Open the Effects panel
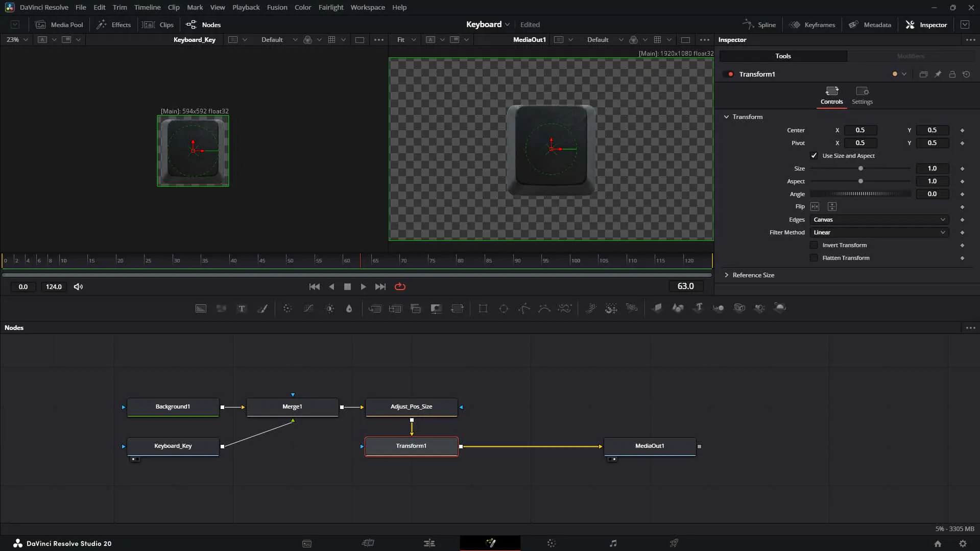Image resolution: width=980 pixels, height=551 pixels. pos(114,25)
